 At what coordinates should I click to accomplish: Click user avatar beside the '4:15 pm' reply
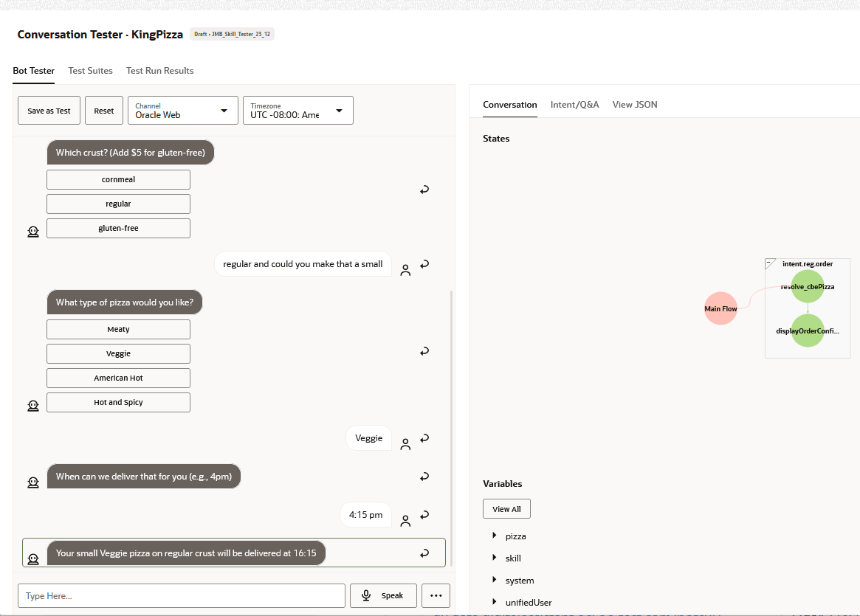[x=405, y=521]
